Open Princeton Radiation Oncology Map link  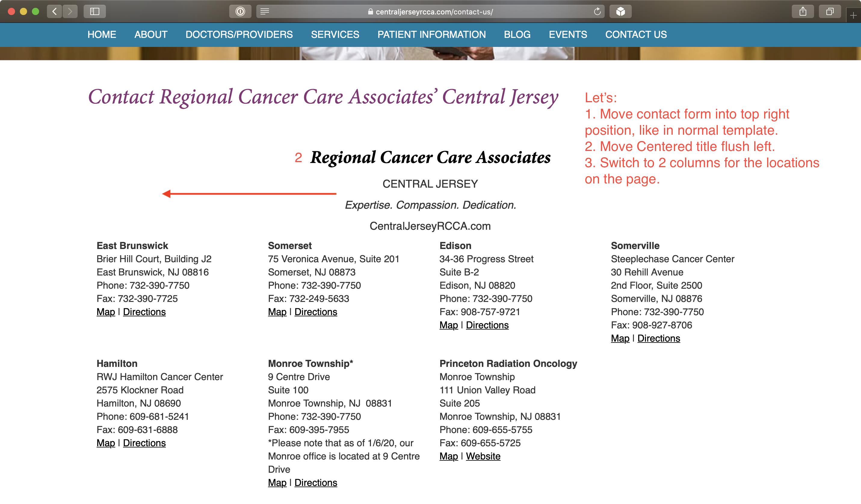pyautogui.click(x=449, y=456)
